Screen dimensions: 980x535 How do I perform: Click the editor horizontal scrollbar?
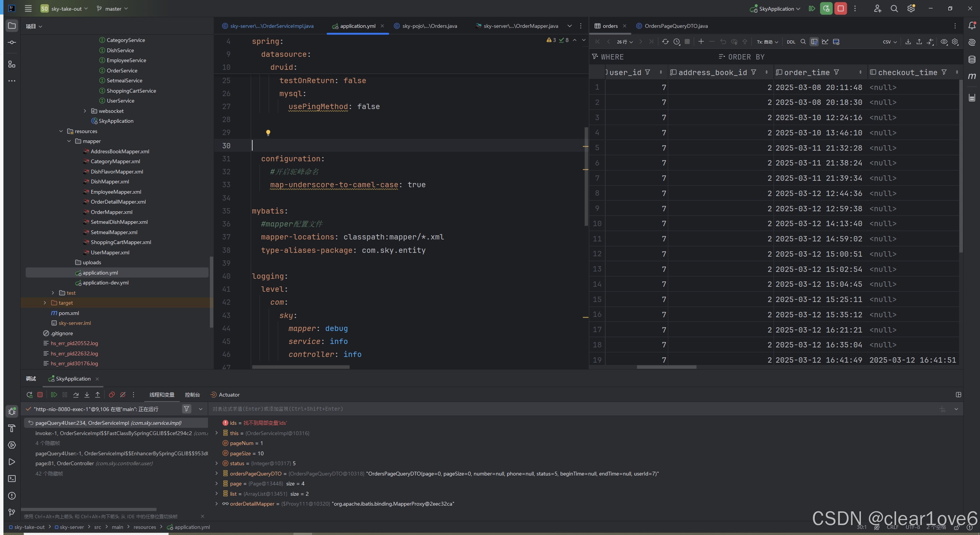(301, 367)
